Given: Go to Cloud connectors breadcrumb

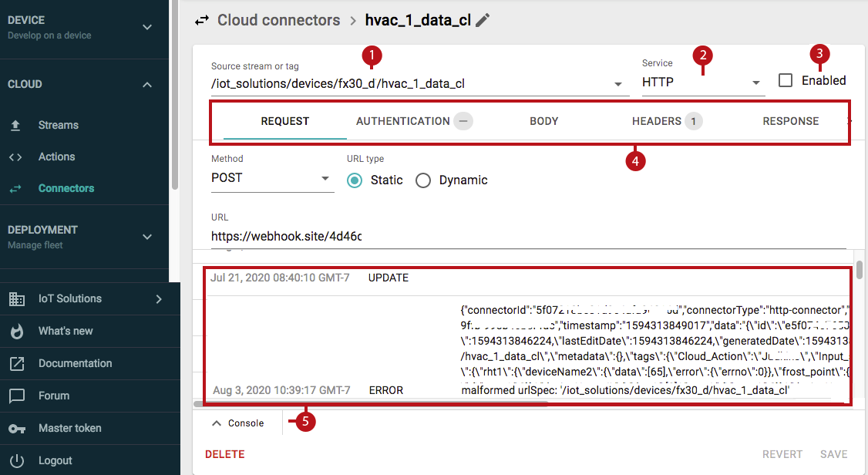Looking at the screenshot, I should [x=278, y=20].
